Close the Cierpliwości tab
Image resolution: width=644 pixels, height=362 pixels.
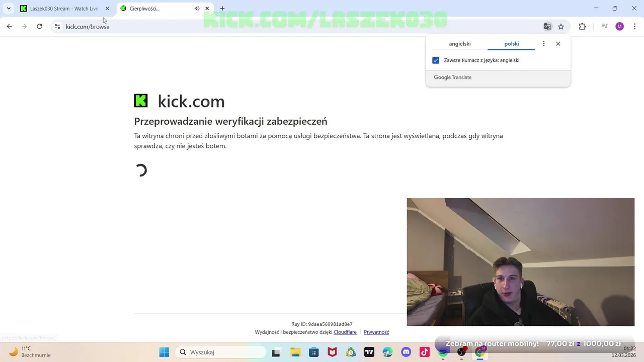click(207, 9)
